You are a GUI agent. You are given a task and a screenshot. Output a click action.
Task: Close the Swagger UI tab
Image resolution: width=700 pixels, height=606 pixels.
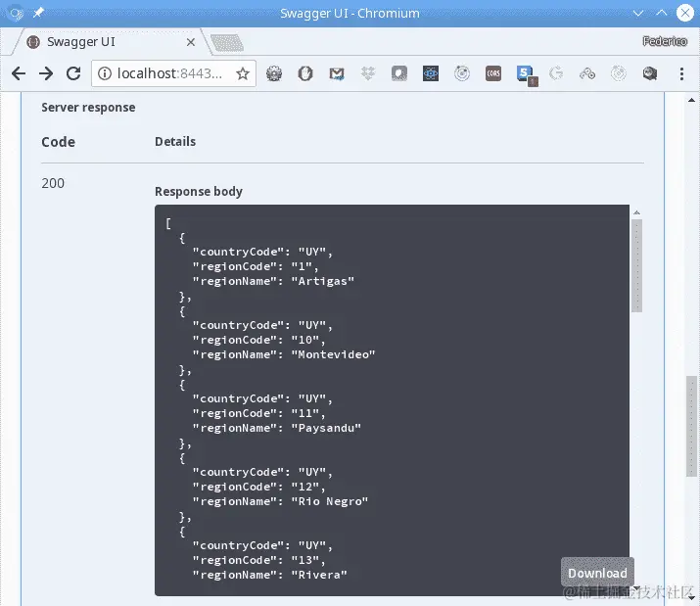[x=191, y=42]
